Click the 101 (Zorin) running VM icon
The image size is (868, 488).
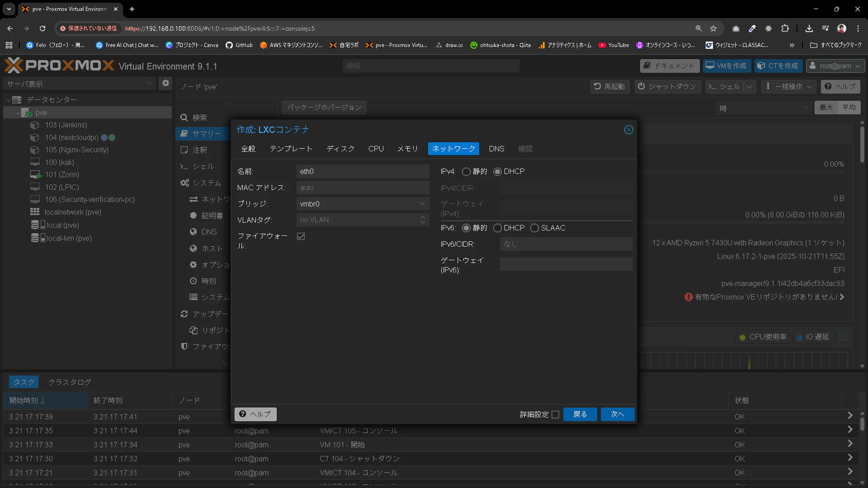coord(35,174)
